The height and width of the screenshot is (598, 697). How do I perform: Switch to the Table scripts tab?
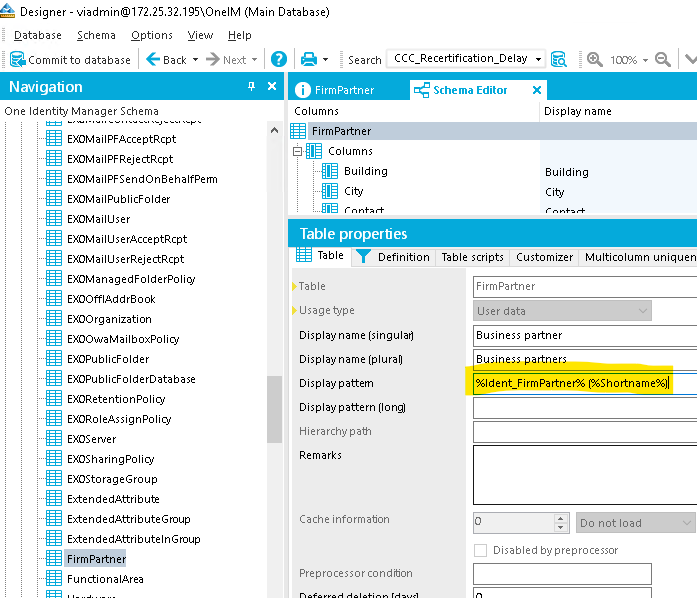tap(473, 257)
